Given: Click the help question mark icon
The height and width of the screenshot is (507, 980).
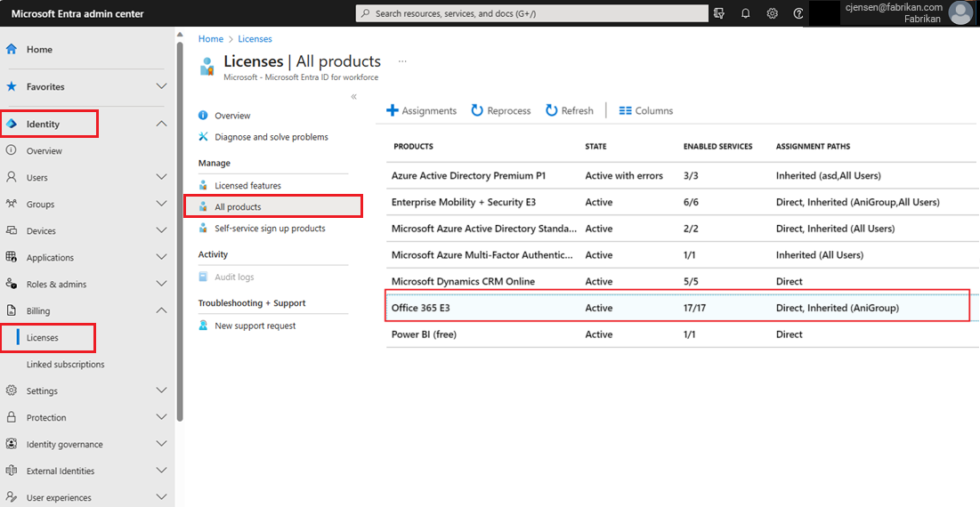Looking at the screenshot, I should [798, 13].
